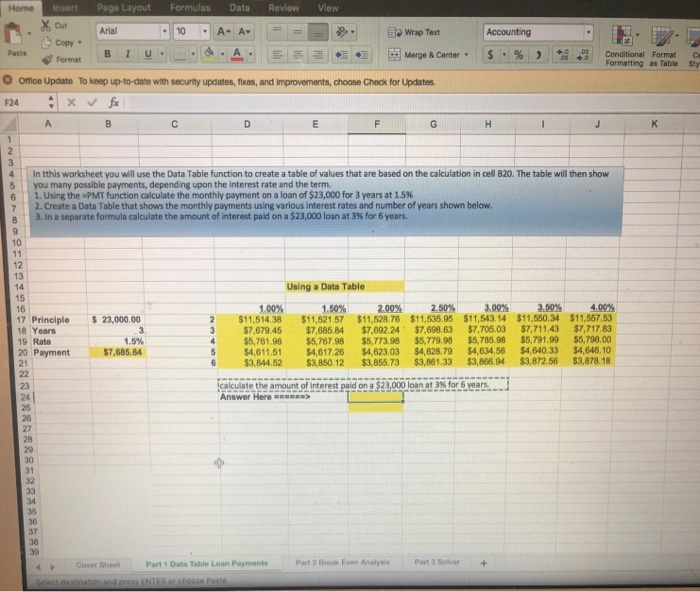Screen dimensions: 700x592
Task: Click the Format painter brush icon
Action: pyautogui.click(x=47, y=59)
